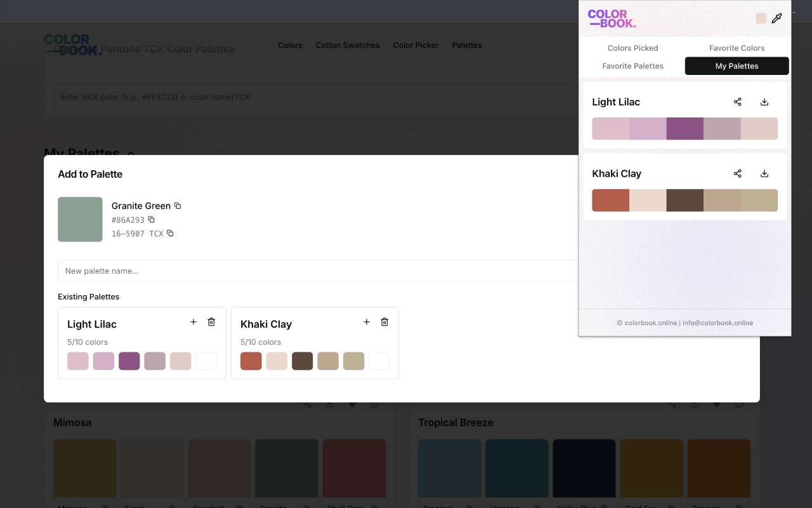812x508 pixels.
Task: Download the Khaki Clay palette
Action: point(764,173)
